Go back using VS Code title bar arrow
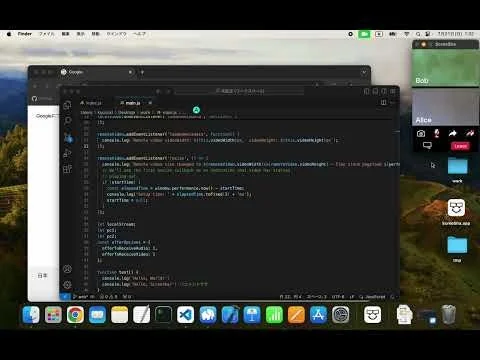This screenshot has height=360, width=480. (159, 91)
